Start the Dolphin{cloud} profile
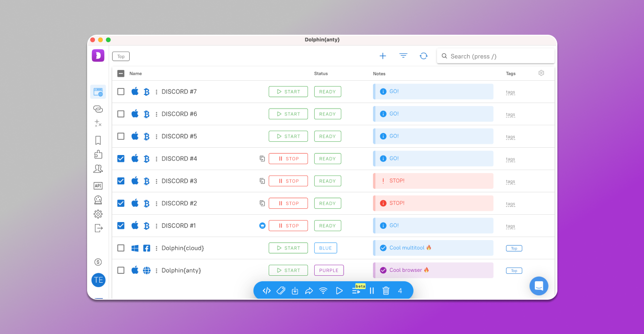 [x=288, y=248]
